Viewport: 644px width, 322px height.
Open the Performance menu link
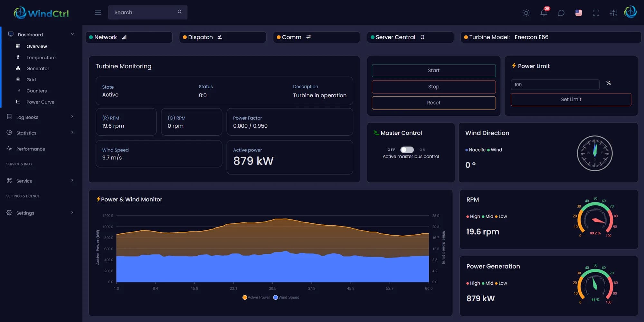coord(31,149)
